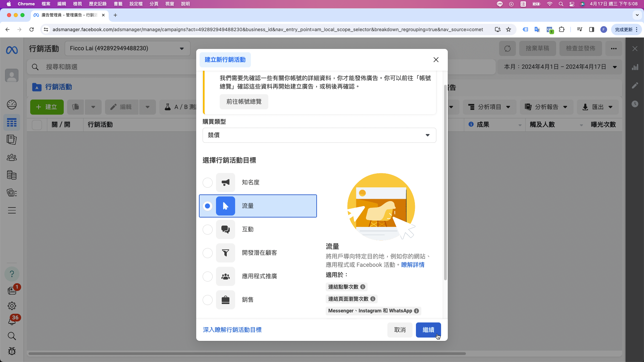Click the Sales briefcase icon
The image size is (644, 362).
(x=225, y=300)
